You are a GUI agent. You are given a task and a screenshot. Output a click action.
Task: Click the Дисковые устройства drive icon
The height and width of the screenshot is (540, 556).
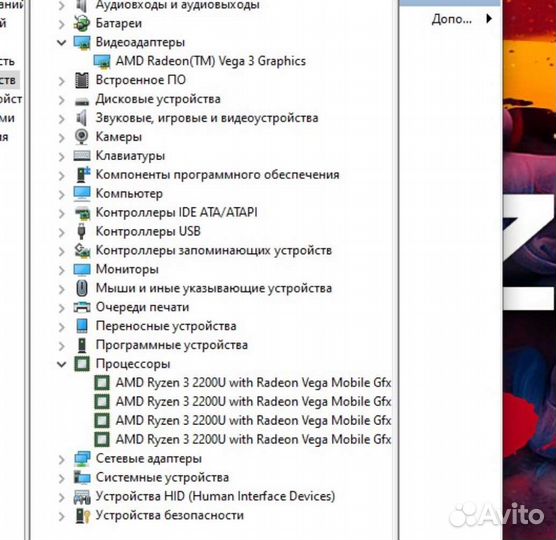(x=82, y=101)
